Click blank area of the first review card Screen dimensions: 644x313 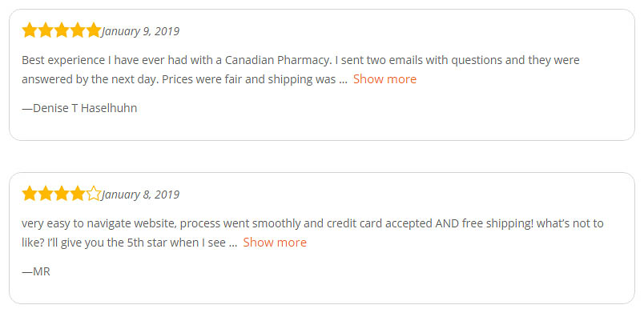411,114
